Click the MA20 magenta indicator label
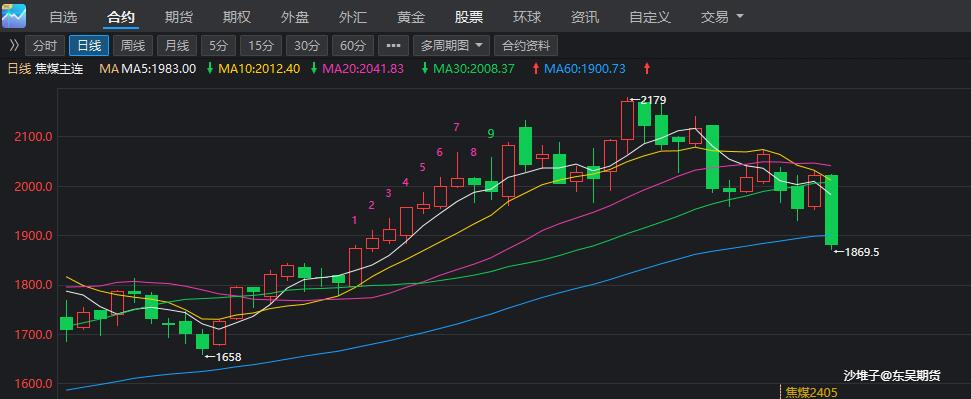This screenshot has width=971, height=399. [363, 69]
